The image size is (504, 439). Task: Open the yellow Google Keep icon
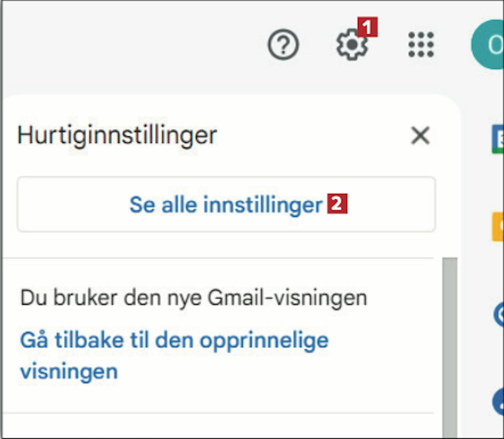(498, 227)
